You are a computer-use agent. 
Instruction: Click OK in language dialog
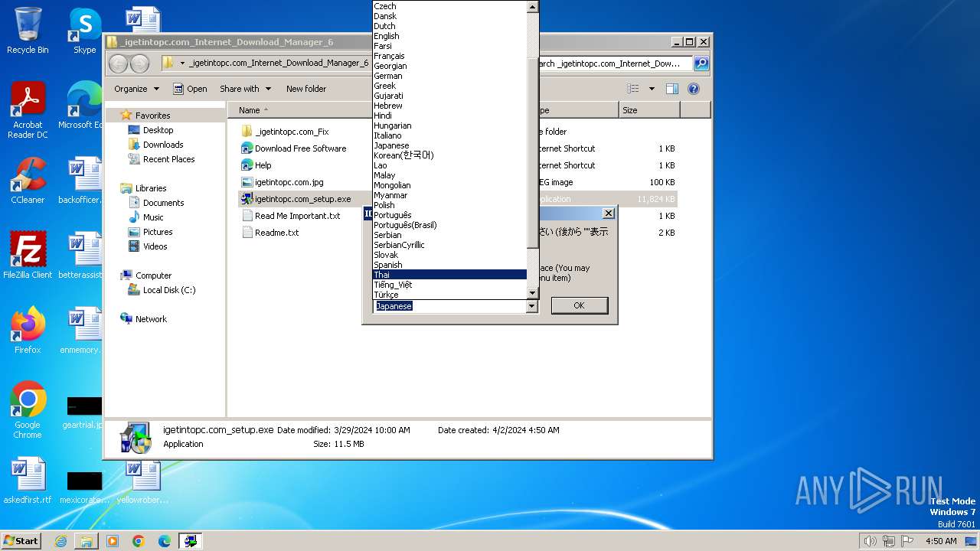click(579, 305)
